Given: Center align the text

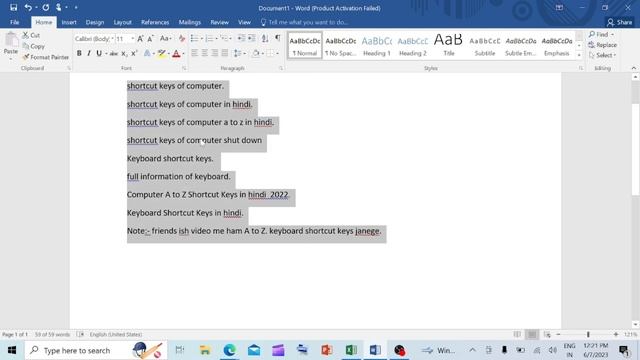Looking at the screenshot, I should [x=204, y=53].
